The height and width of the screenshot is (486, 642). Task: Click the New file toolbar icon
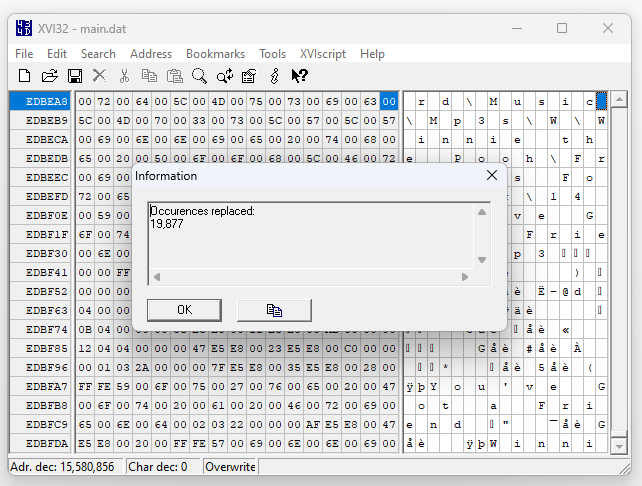pos(24,76)
